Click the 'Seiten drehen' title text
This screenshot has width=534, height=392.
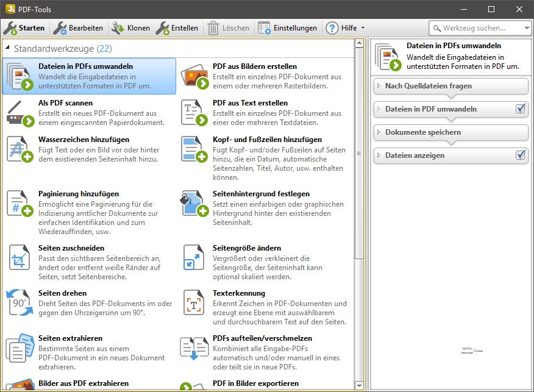click(x=62, y=293)
